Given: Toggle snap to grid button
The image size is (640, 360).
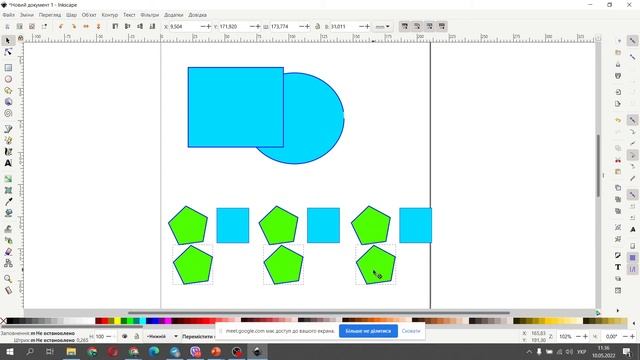Looking at the screenshot, I should point(632,258).
